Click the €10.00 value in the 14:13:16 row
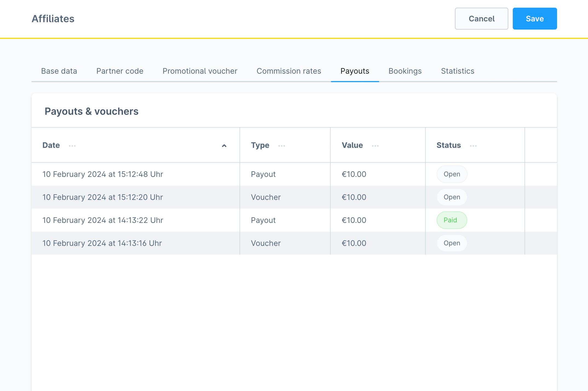 point(354,243)
